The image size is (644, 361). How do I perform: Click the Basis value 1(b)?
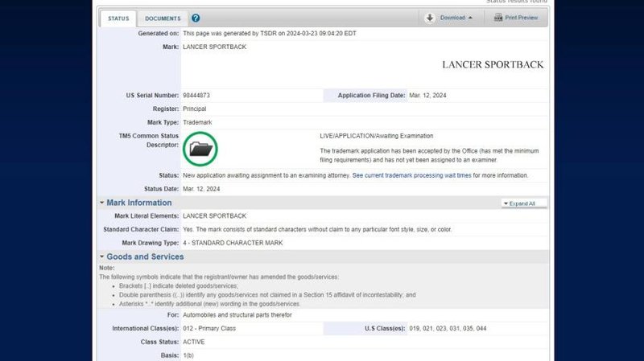tap(188, 355)
